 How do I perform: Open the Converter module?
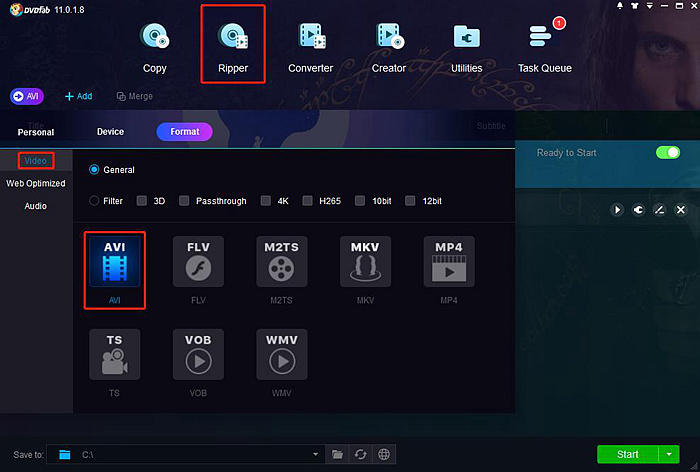point(311,47)
